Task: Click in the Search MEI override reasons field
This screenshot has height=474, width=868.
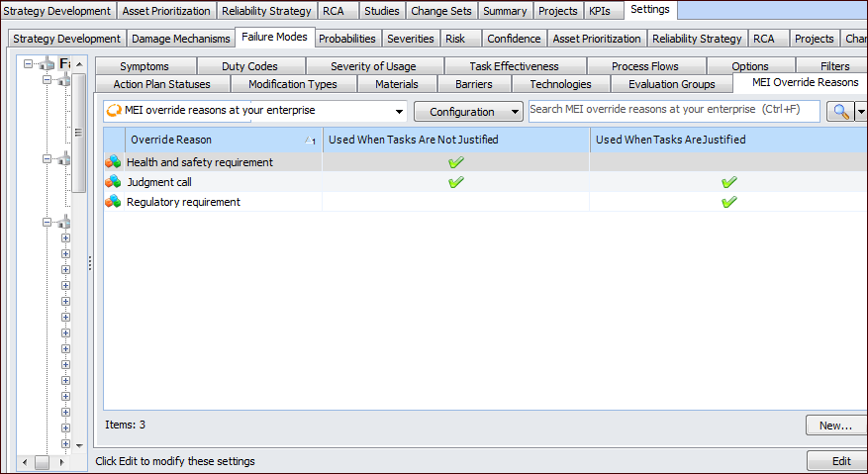Action: (674, 110)
